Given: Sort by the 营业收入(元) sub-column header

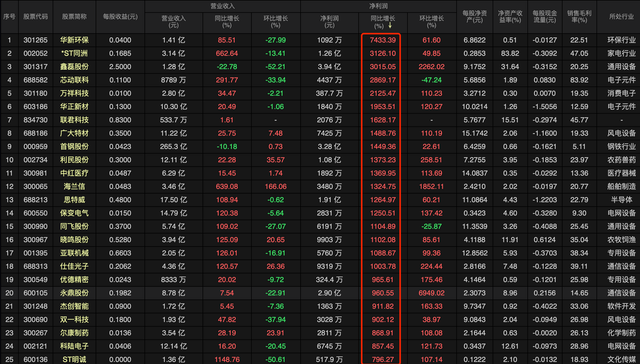Looking at the screenshot, I should click(x=173, y=22).
